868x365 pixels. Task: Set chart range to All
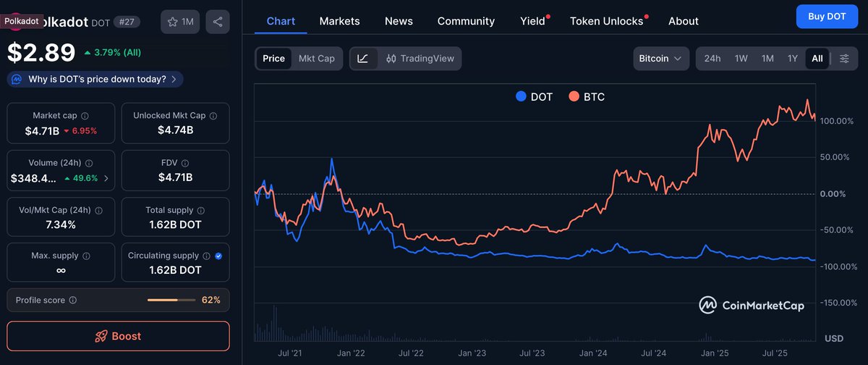pos(817,59)
